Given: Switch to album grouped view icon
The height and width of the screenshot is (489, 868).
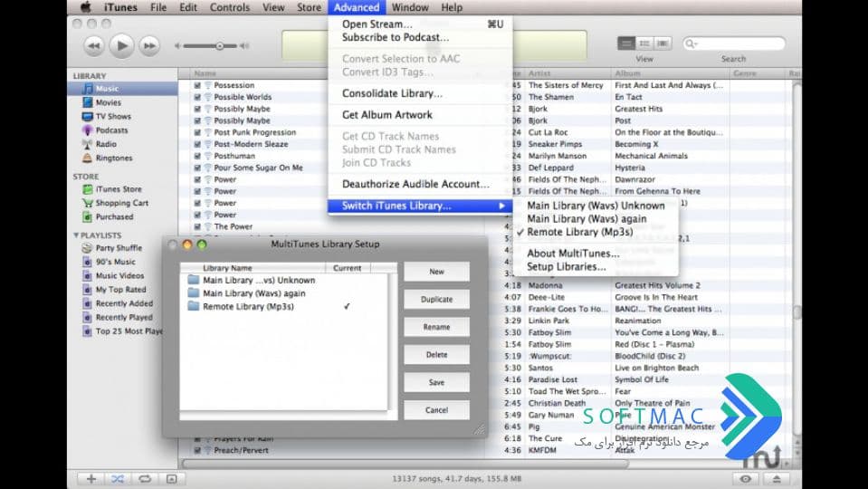Looking at the screenshot, I should pyautogui.click(x=644, y=43).
